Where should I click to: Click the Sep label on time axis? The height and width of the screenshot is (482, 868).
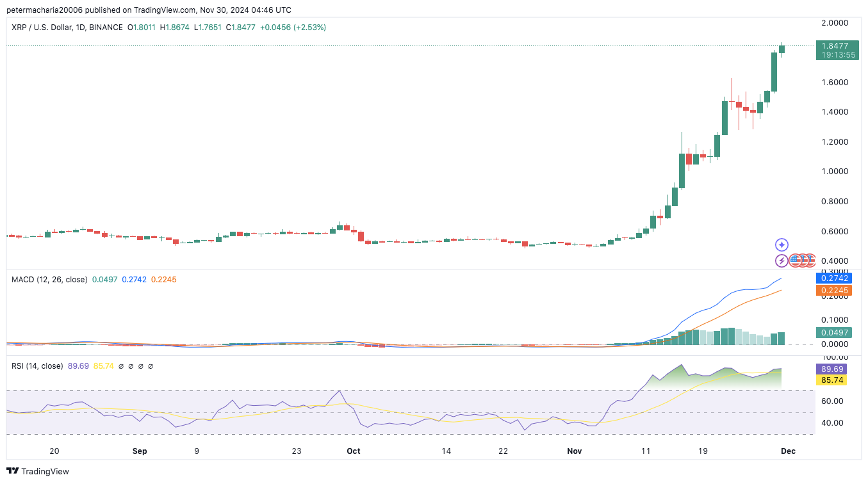pyautogui.click(x=140, y=451)
